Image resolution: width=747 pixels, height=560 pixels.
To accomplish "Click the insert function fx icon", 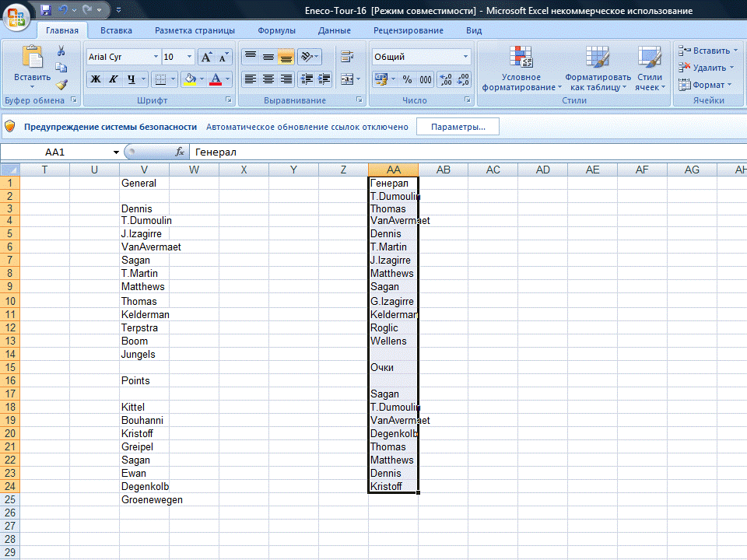I will click(x=180, y=152).
